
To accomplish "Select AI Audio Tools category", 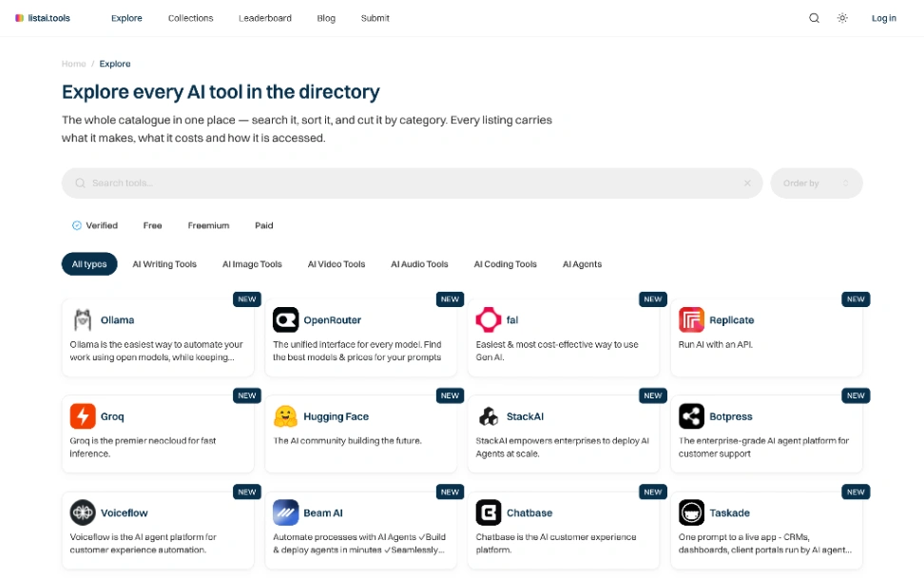I will (x=419, y=264).
